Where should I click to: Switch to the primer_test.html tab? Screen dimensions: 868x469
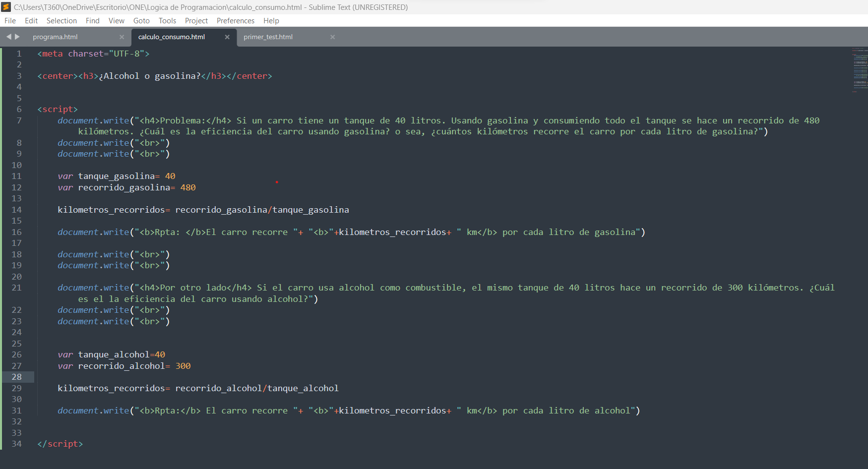(268, 37)
